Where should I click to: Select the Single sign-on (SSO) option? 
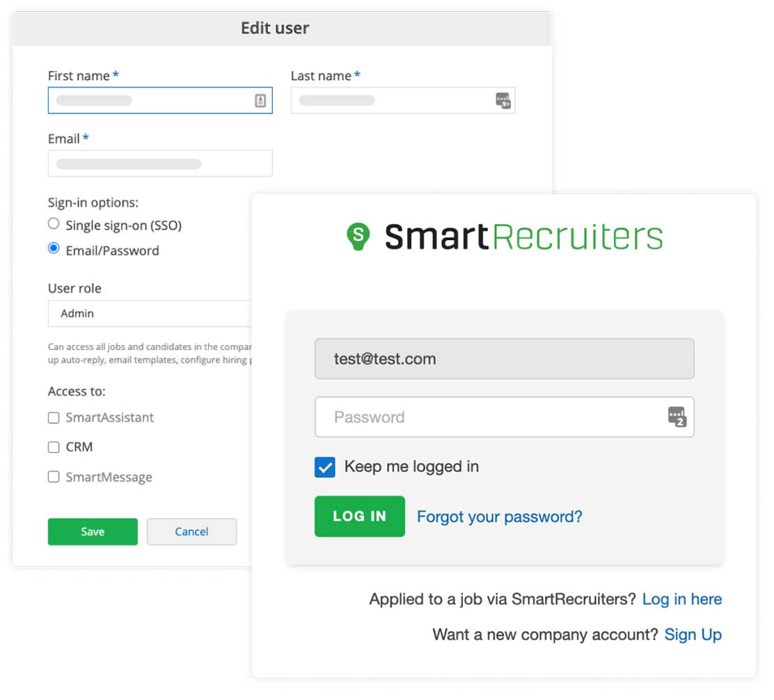(54, 224)
